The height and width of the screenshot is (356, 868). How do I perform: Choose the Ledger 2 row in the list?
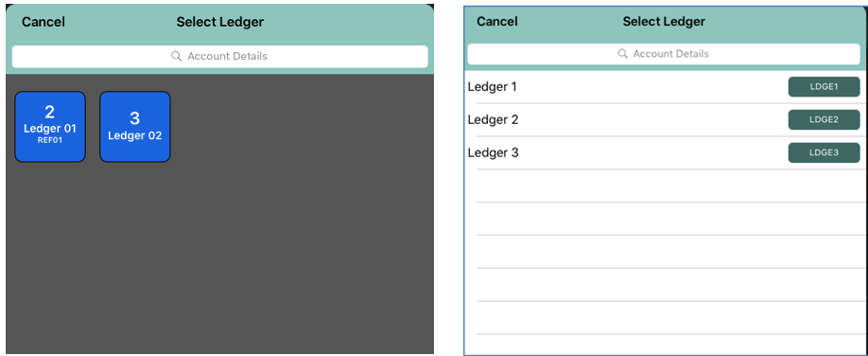pos(666,120)
